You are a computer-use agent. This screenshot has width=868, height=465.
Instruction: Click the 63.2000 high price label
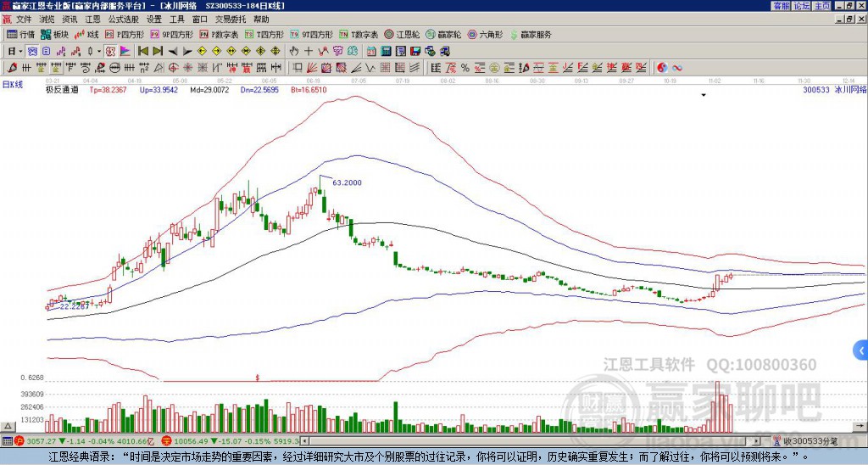point(347,182)
